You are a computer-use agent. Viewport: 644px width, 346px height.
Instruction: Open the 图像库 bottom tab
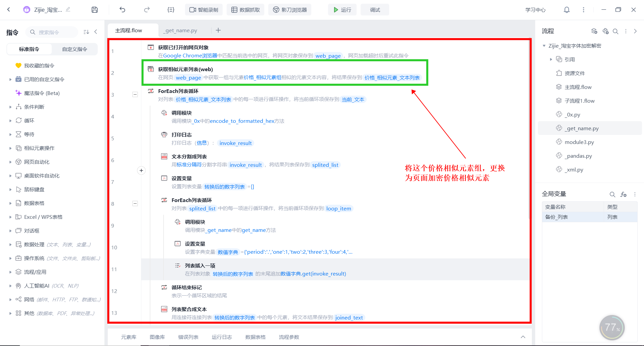pyautogui.click(x=157, y=337)
